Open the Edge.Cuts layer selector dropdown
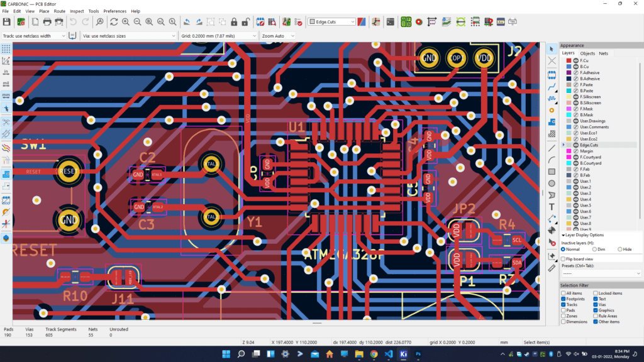This screenshot has height=362, width=644. point(332,22)
